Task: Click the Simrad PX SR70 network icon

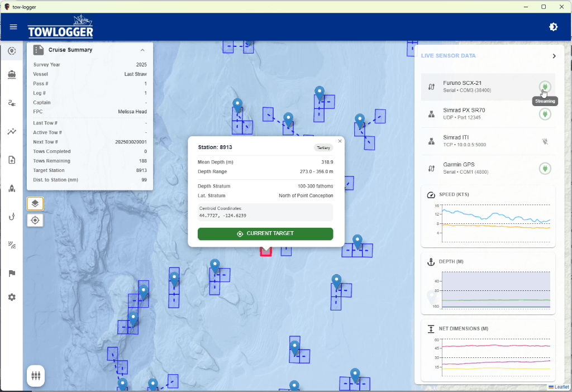Action: click(432, 114)
